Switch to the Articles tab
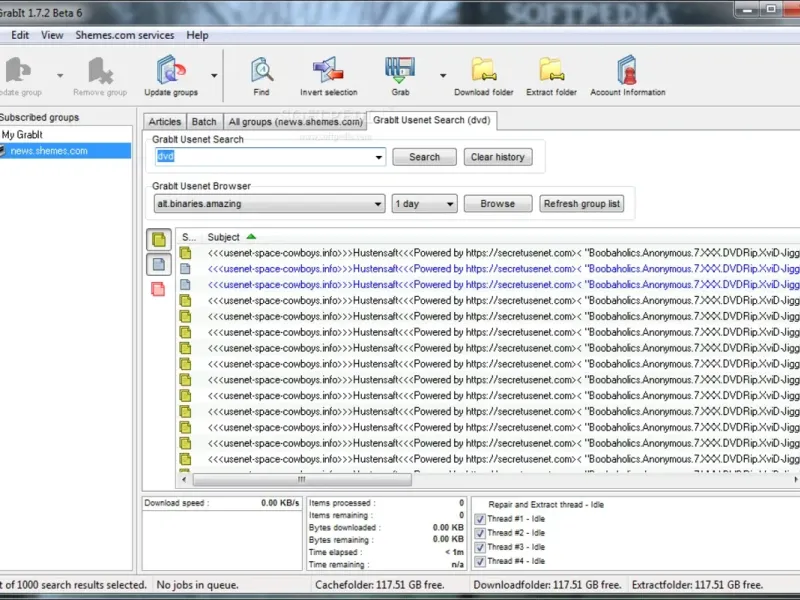 coord(165,122)
